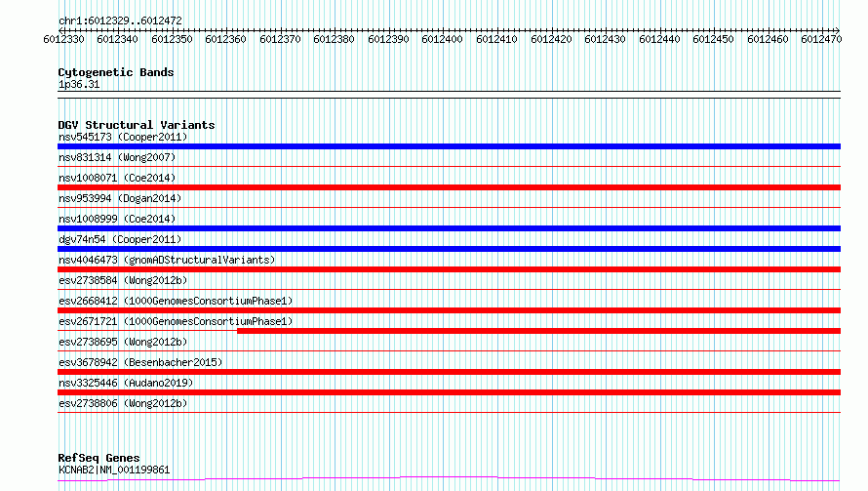Click ruler position 6012440

pyautogui.click(x=659, y=39)
